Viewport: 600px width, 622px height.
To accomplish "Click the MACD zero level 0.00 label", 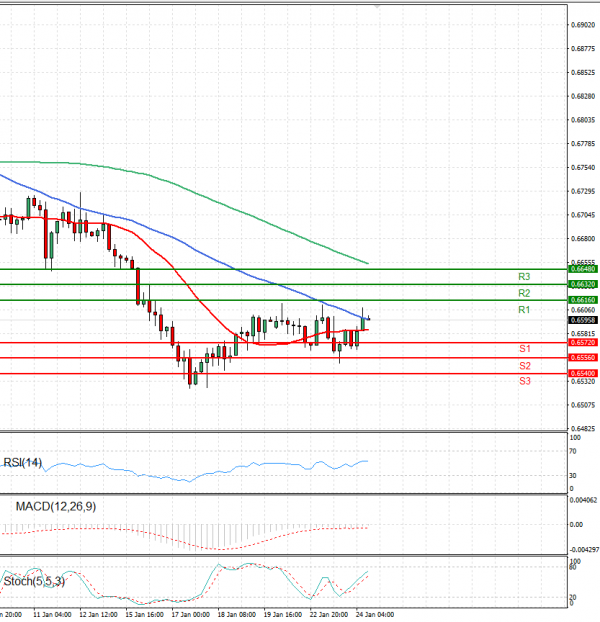I will point(576,524).
